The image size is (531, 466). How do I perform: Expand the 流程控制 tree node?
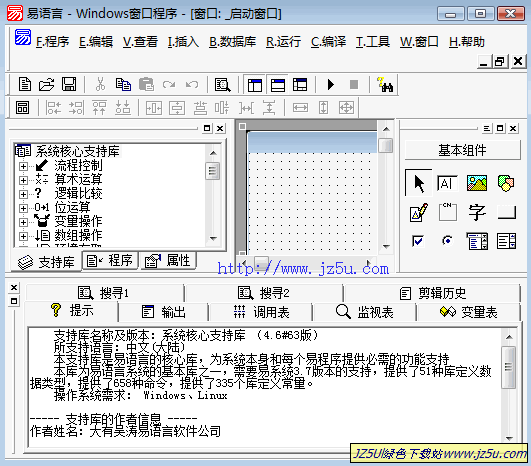click(23, 166)
